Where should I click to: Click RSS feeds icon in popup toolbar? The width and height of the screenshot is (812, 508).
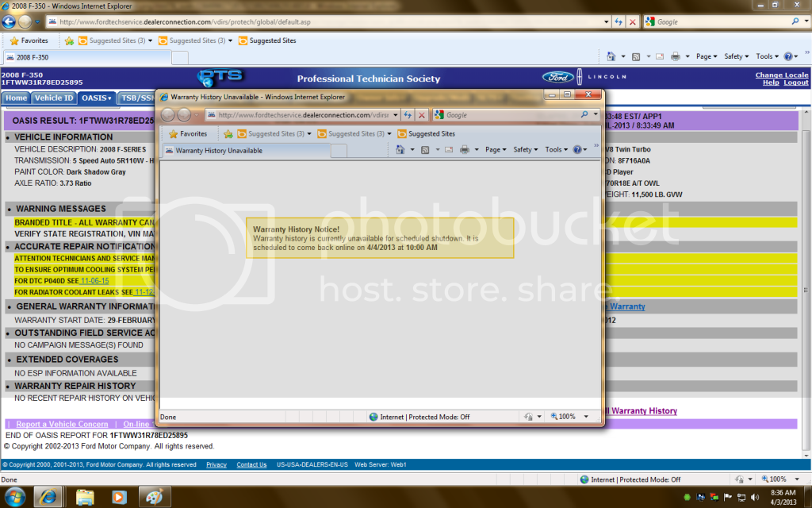pyautogui.click(x=425, y=149)
